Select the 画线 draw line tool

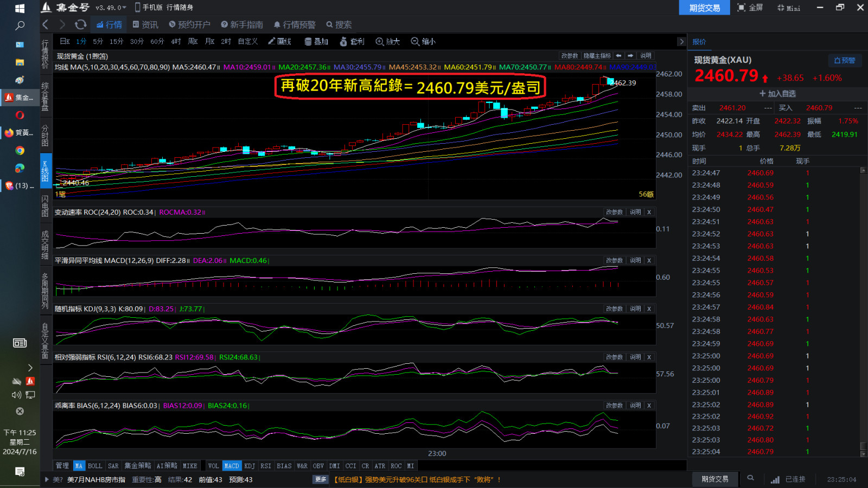(279, 41)
